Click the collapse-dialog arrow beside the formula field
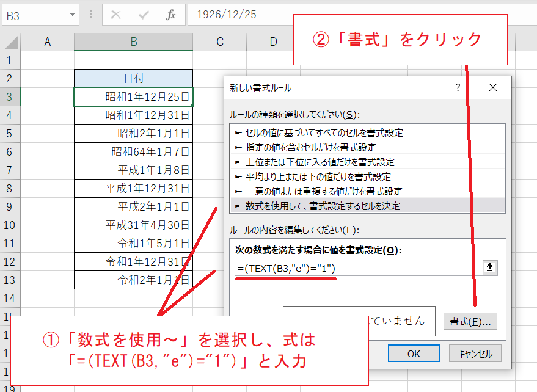537x392 pixels. coord(489,267)
